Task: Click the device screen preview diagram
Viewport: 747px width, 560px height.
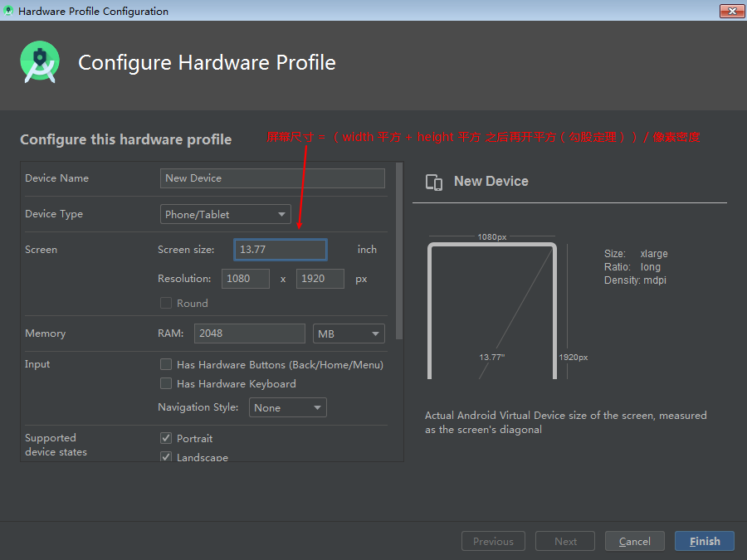Action: point(492,310)
